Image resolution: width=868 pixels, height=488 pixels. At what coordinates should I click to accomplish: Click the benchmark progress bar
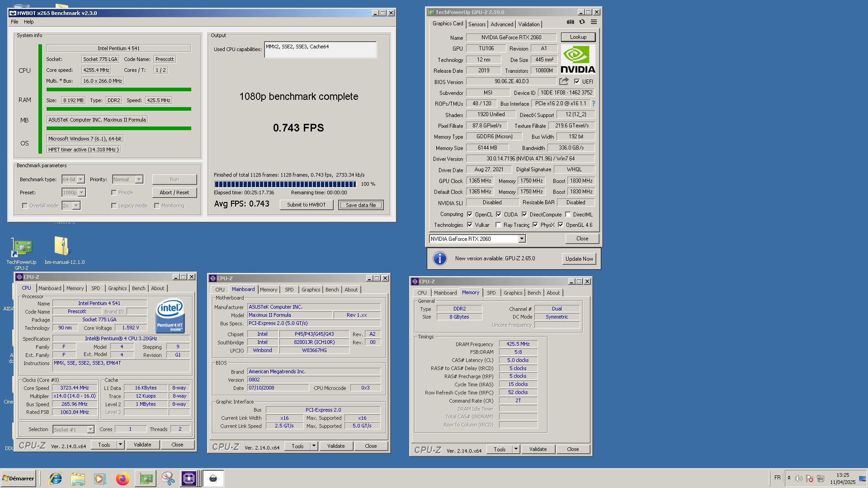(285, 184)
